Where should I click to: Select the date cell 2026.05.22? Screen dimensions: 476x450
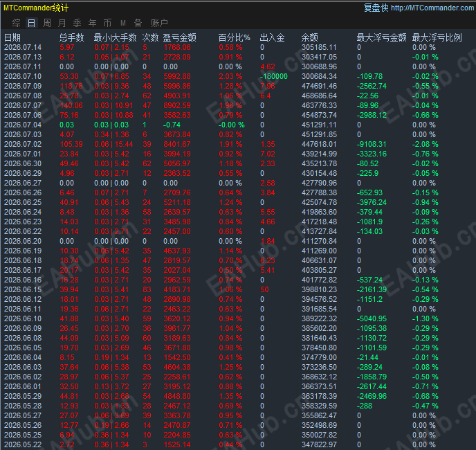pos(23,444)
